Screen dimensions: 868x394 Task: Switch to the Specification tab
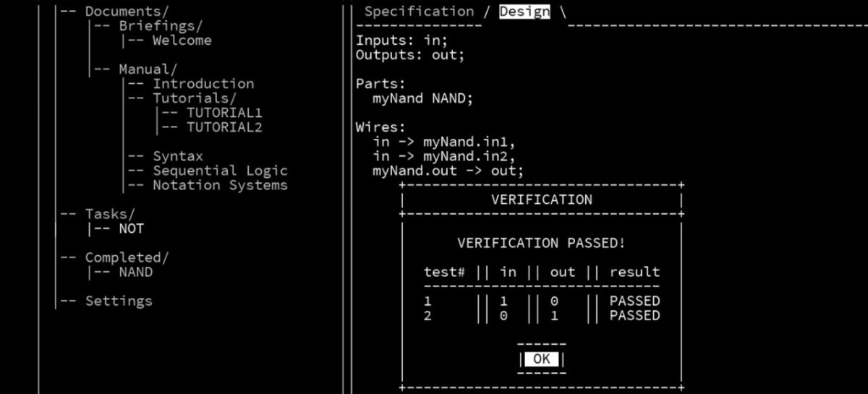(419, 12)
